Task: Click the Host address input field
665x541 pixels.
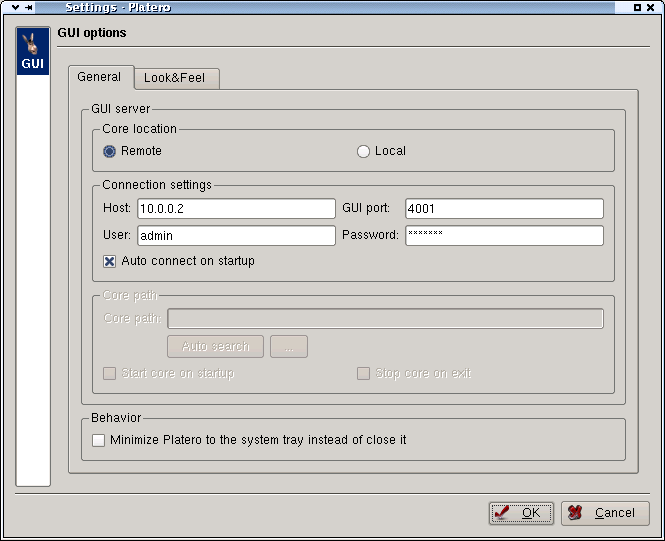Action: click(235, 208)
